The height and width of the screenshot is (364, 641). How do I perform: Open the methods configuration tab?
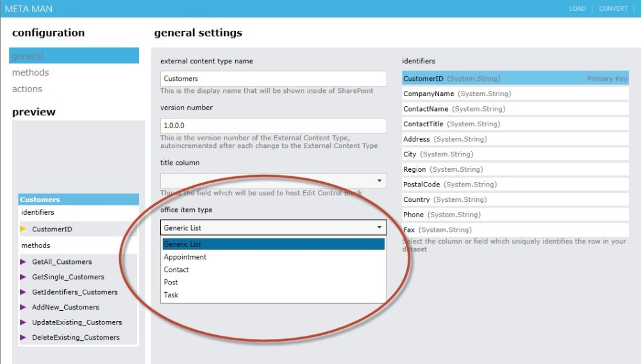30,72
